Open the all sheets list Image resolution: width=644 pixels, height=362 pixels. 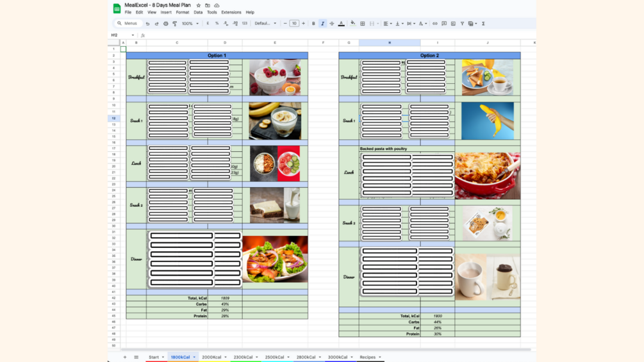136,357
